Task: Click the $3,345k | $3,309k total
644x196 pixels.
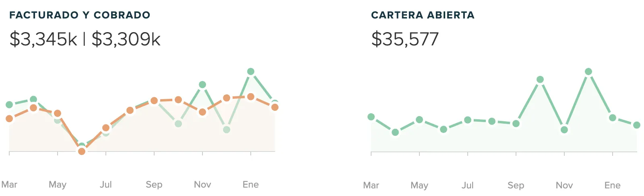Action: point(85,39)
